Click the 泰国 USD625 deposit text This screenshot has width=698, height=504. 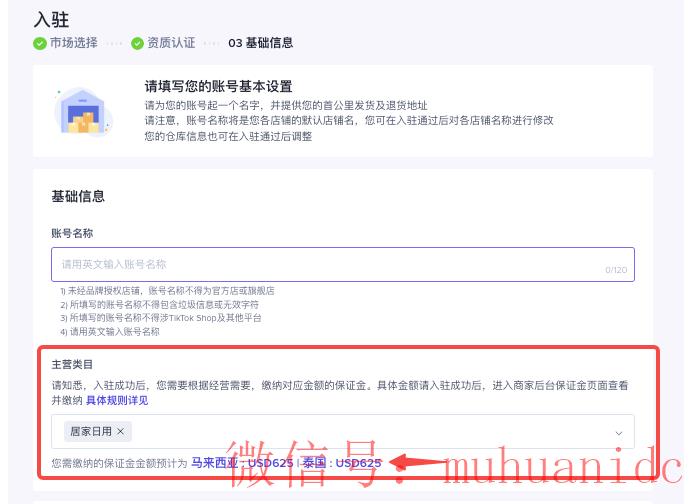(x=342, y=463)
